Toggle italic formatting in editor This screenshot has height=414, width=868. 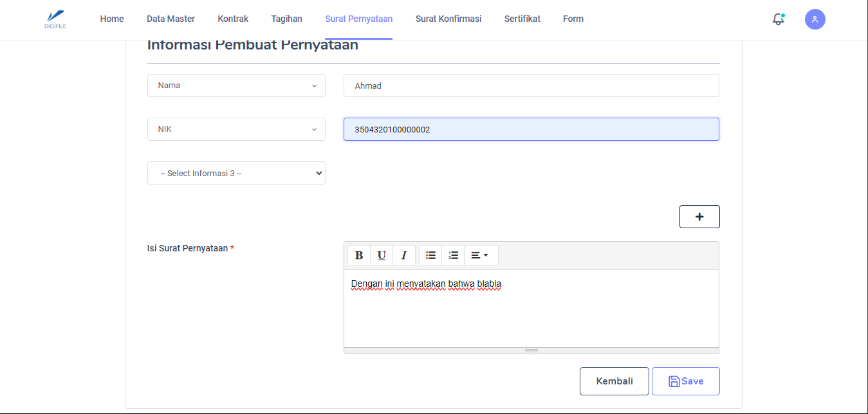(404, 255)
